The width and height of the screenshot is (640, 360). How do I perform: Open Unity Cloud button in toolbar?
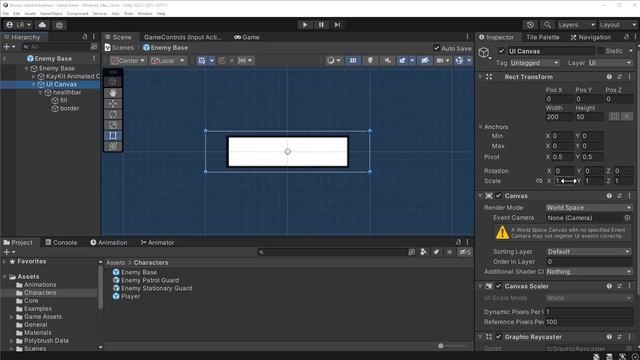[42, 25]
